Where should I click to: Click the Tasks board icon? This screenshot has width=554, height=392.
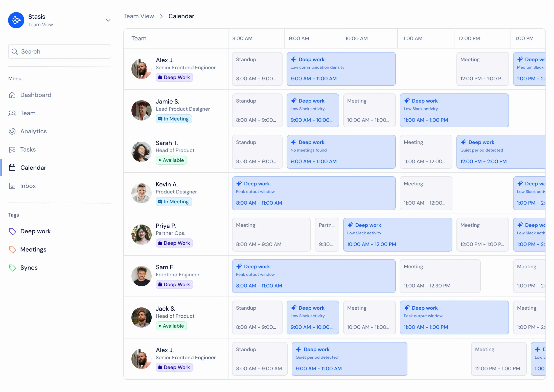[12, 150]
